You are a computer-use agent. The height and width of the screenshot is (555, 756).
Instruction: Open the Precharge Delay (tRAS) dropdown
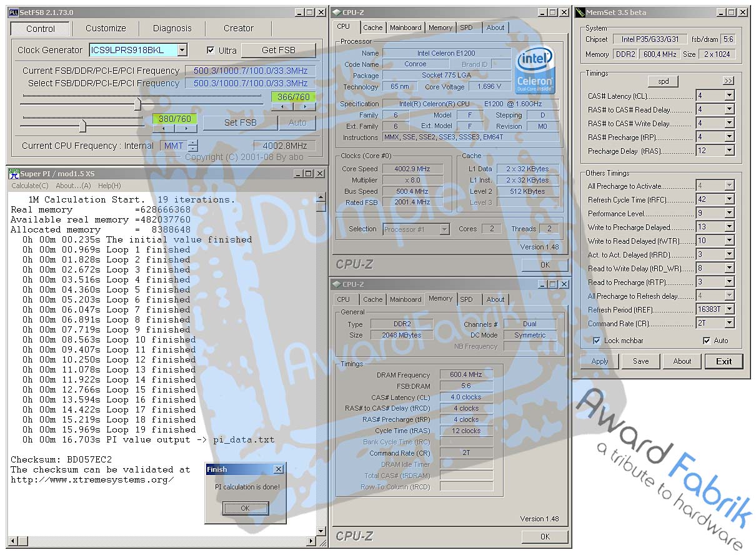(x=729, y=151)
